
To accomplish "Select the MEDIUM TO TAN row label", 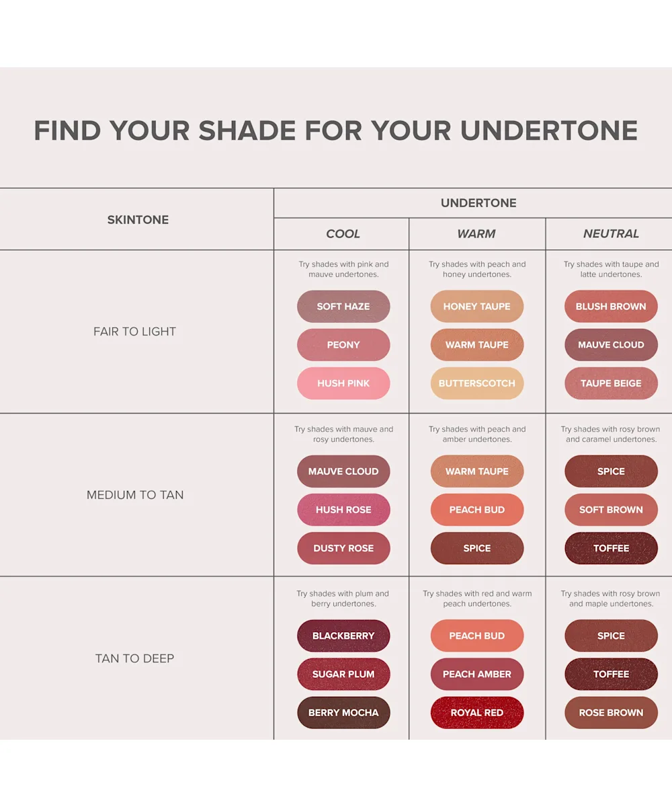I will pyautogui.click(x=135, y=495).
